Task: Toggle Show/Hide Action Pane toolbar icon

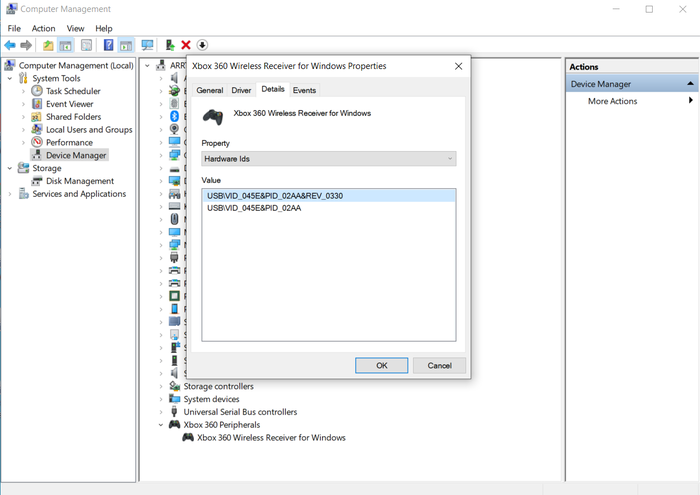Action: (x=126, y=45)
